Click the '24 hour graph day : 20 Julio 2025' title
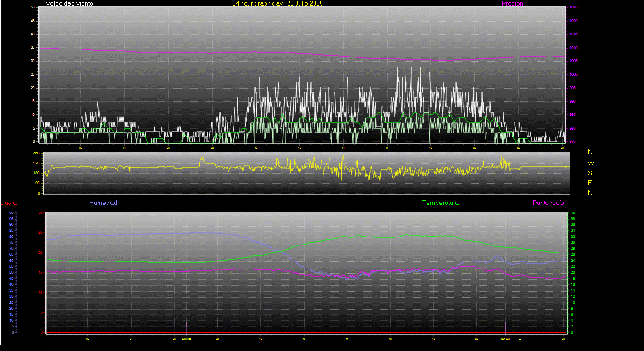The height and width of the screenshot is (351, 644). tap(278, 3)
